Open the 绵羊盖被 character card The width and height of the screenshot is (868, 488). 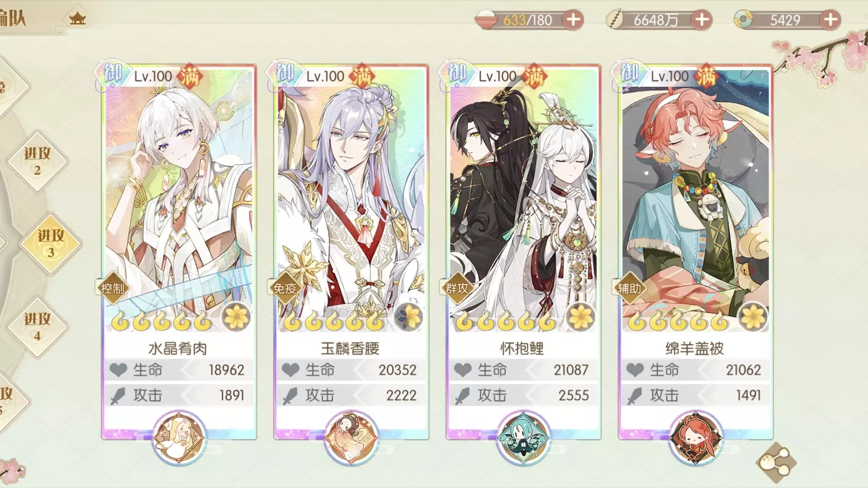(695, 252)
